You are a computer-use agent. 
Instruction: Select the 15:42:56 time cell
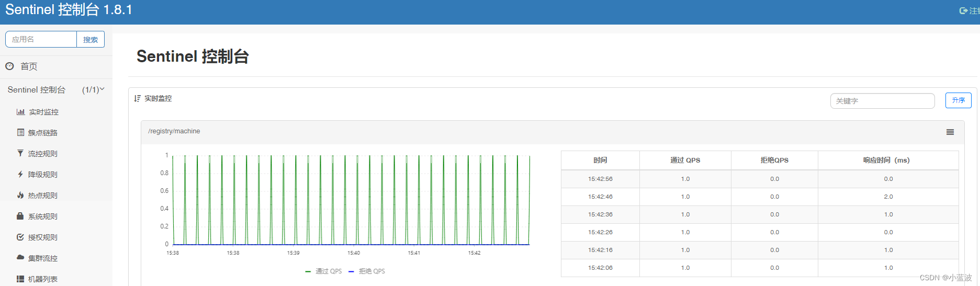600,179
